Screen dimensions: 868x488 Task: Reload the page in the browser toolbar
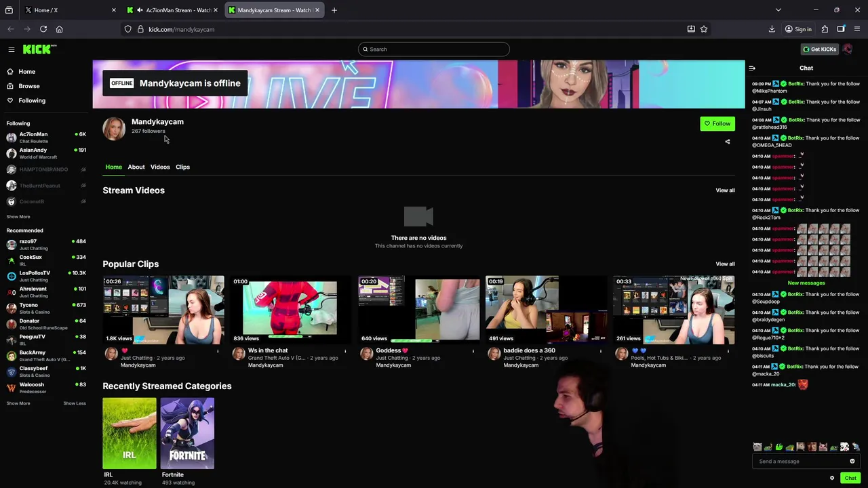pos(43,29)
